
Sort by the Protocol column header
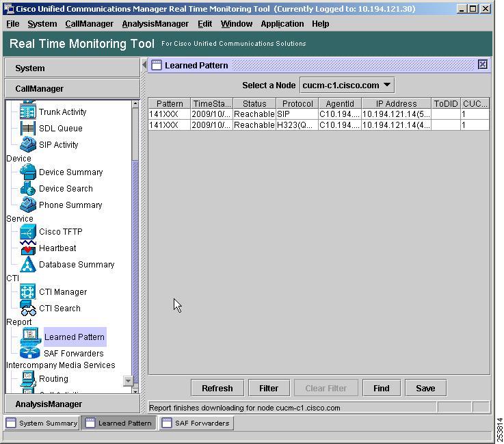(x=297, y=103)
